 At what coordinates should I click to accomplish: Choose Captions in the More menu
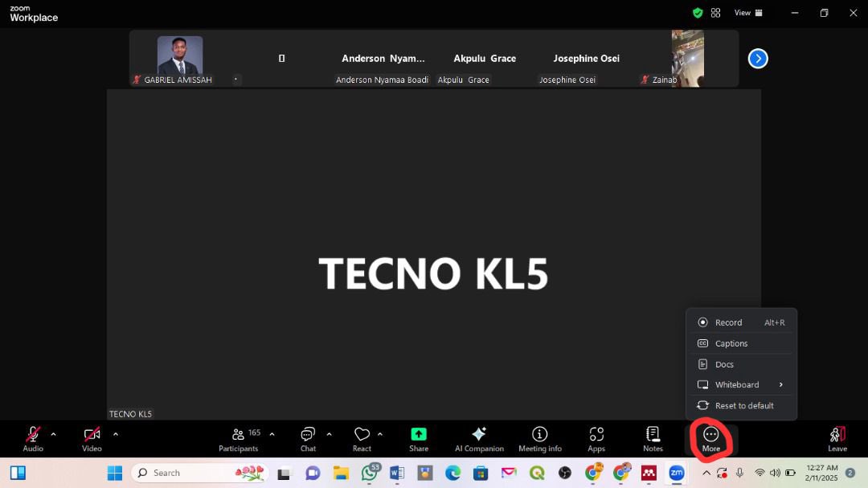tap(741, 343)
